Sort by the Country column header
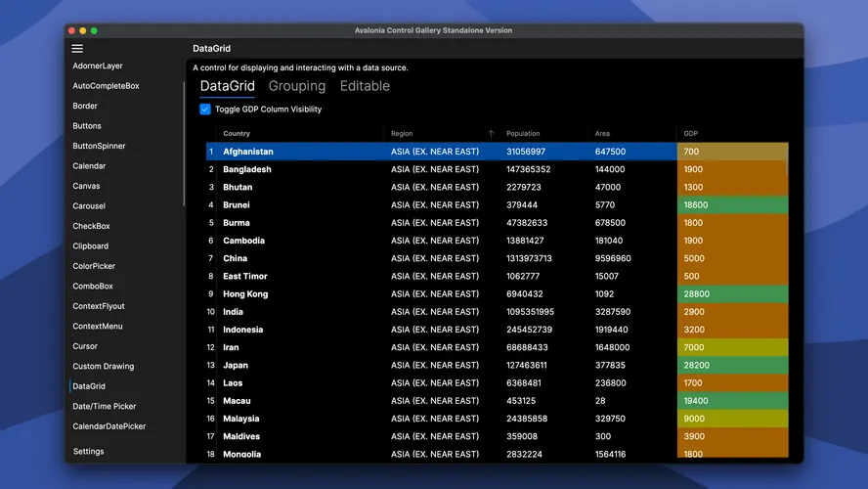The image size is (868, 489). (x=237, y=134)
